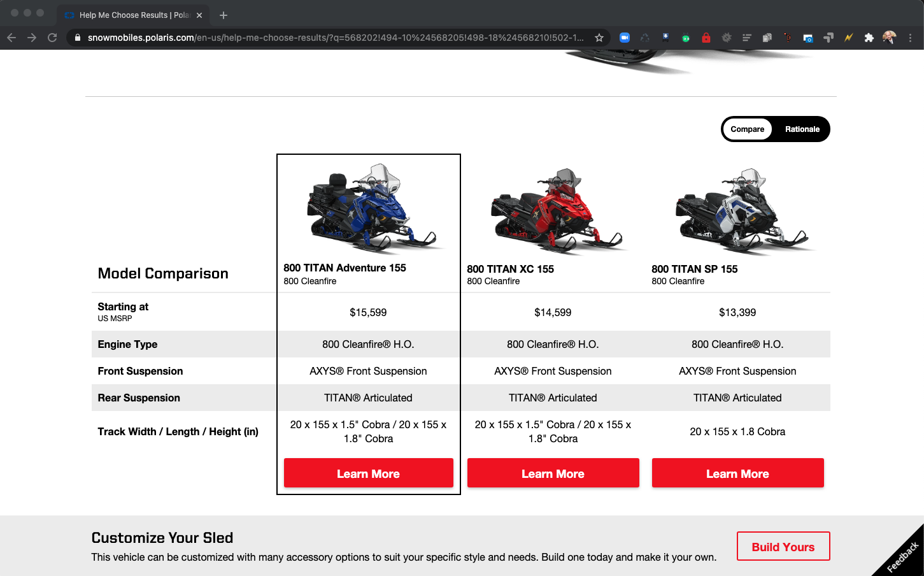924x576 pixels.
Task: Learn More about 800 TITAN SP 155
Action: [738, 473]
